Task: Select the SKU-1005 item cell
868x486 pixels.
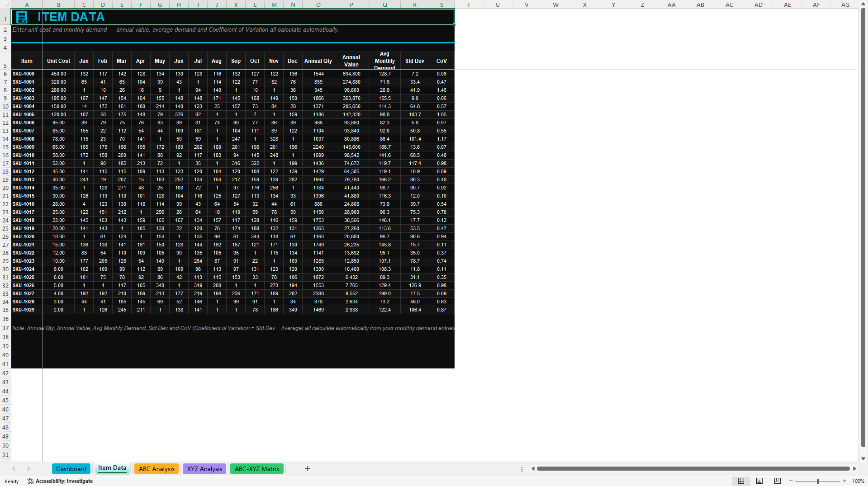Action: [x=27, y=114]
